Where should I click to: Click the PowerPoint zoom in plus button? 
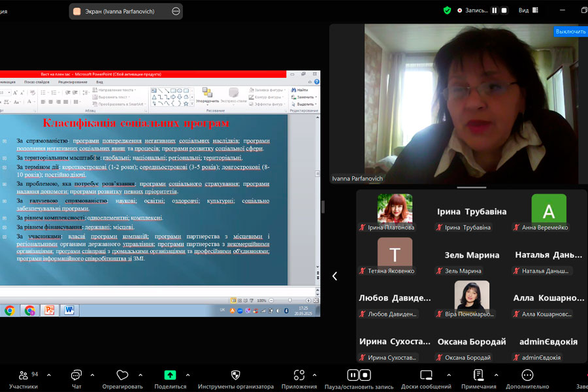[308, 301]
